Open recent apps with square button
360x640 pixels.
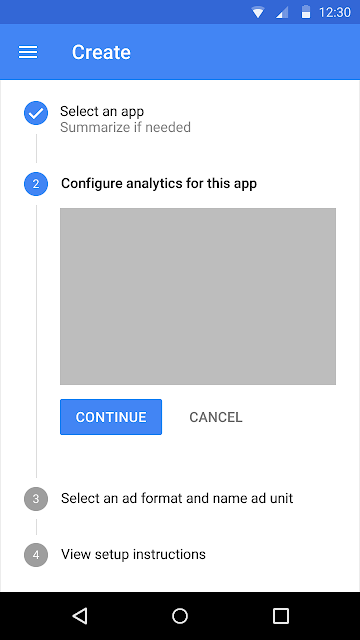click(x=281, y=616)
